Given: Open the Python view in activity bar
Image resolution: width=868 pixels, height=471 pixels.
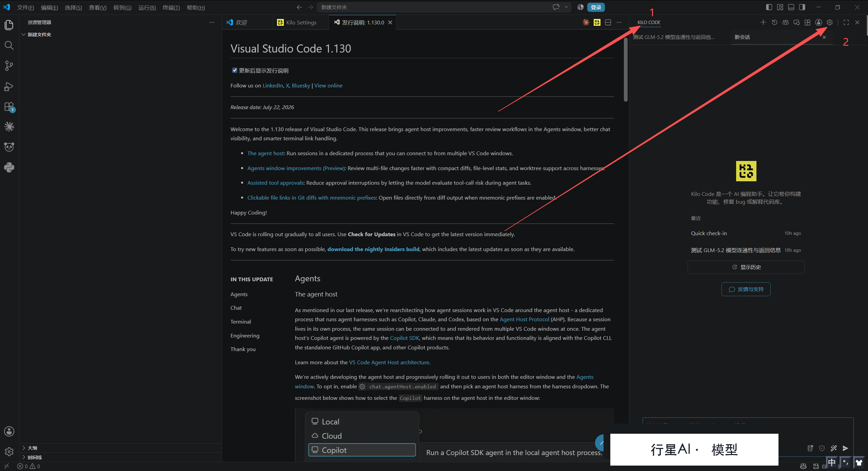Looking at the screenshot, I should 9,167.
